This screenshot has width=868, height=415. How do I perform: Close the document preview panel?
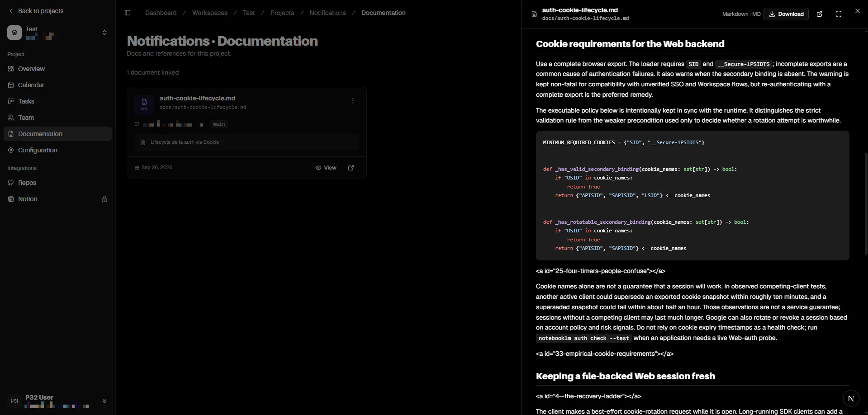[x=858, y=11]
